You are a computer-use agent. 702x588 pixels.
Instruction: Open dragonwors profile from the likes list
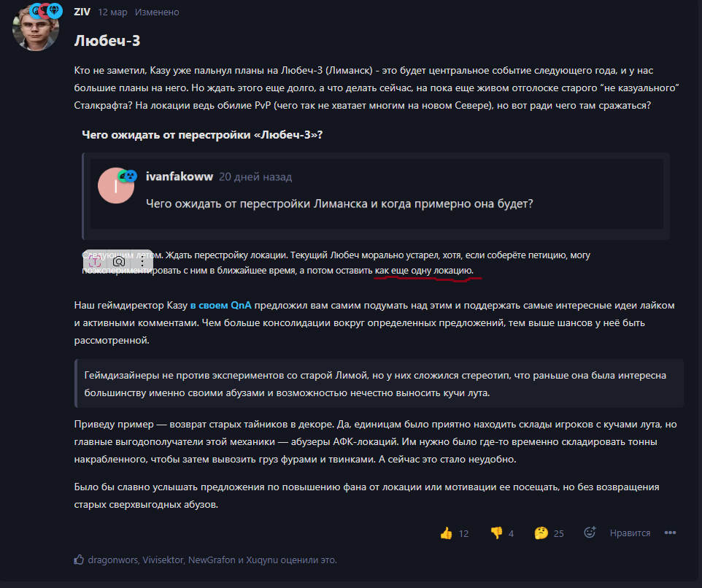click(113, 560)
